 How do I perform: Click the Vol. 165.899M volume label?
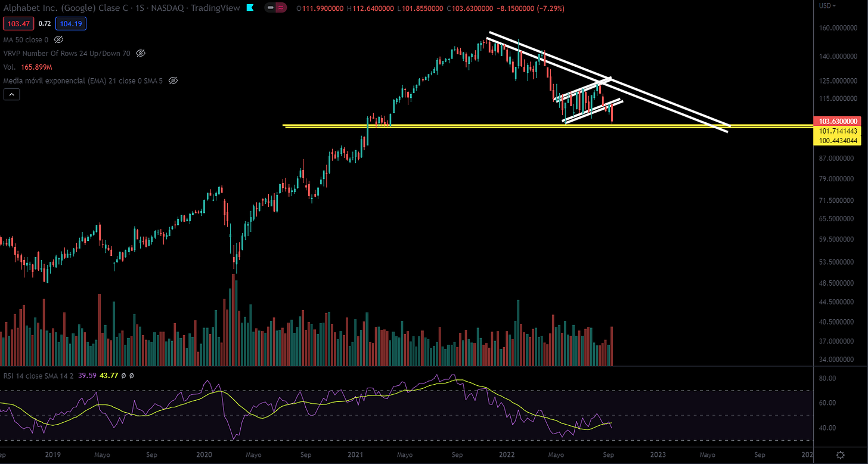click(x=29, y=67)
